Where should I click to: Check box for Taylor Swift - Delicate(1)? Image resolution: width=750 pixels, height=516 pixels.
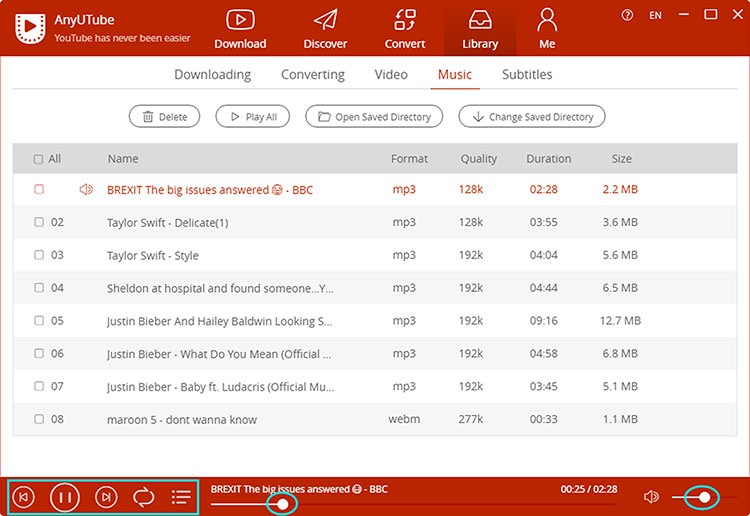(39, 222)
